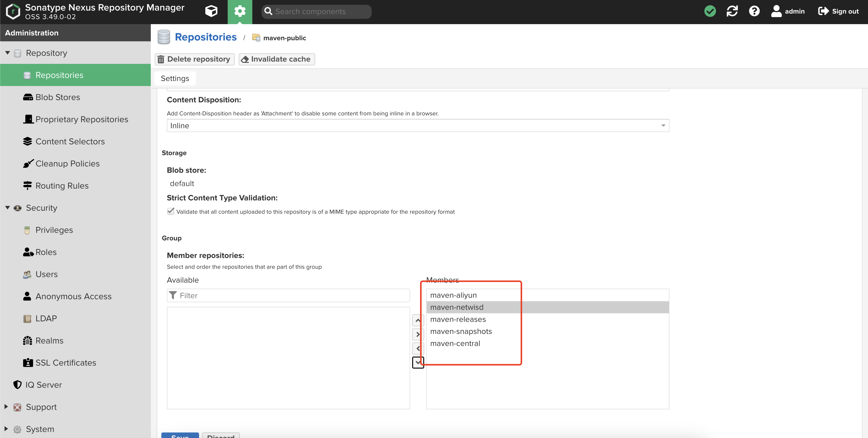Open the help question mark icon

tap(754, 12)
